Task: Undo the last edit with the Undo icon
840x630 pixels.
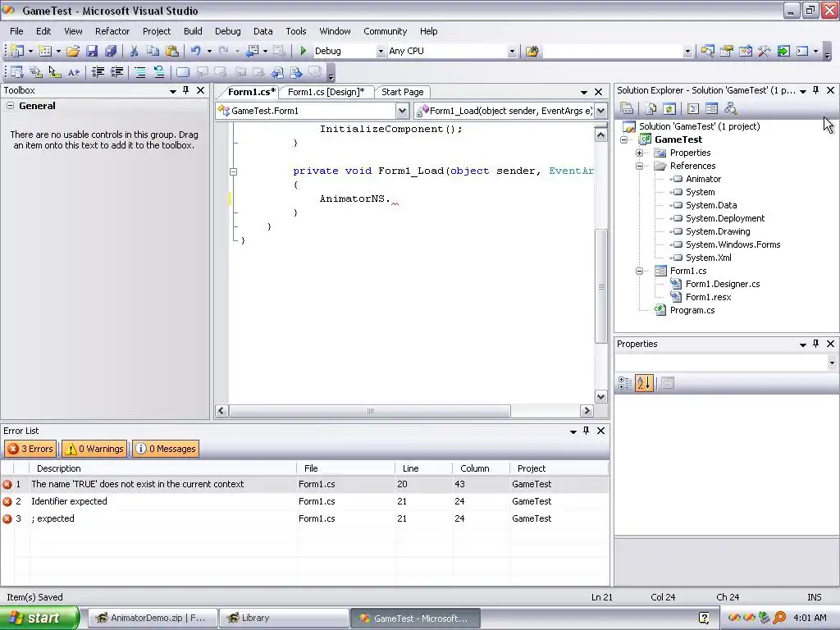Action: point(195,51)
